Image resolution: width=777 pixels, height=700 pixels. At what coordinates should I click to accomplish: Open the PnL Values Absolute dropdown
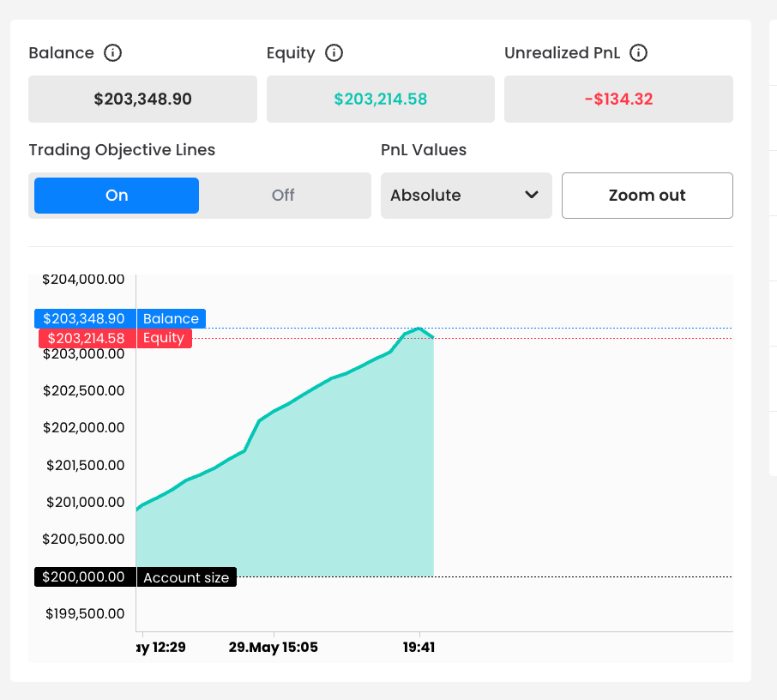click(466, 196)
